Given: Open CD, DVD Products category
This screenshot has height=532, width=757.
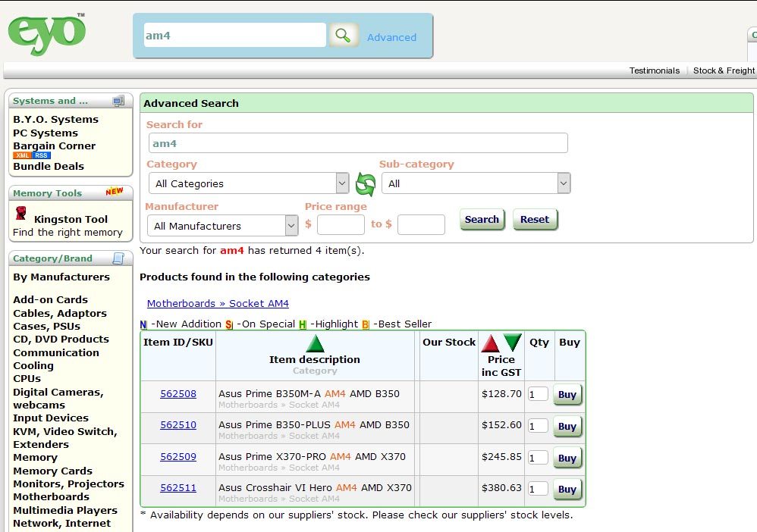Looking at the screenshot, I should (61, 339).
